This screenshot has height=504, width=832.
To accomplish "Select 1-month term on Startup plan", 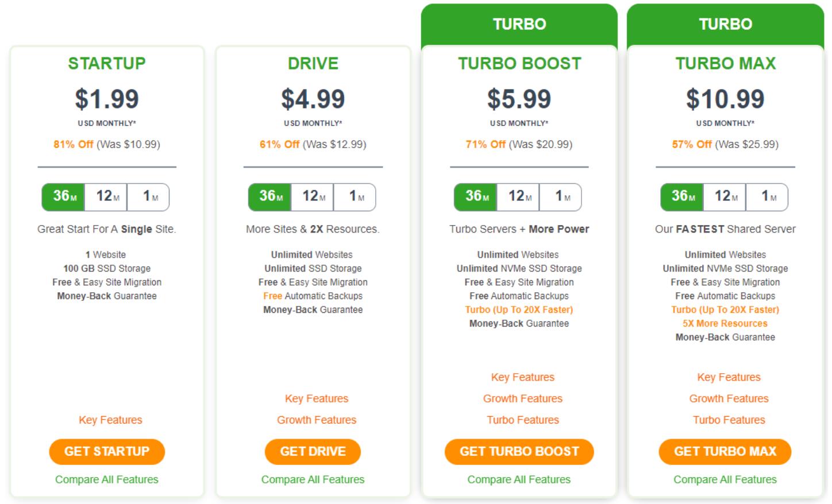I will 148,197.
